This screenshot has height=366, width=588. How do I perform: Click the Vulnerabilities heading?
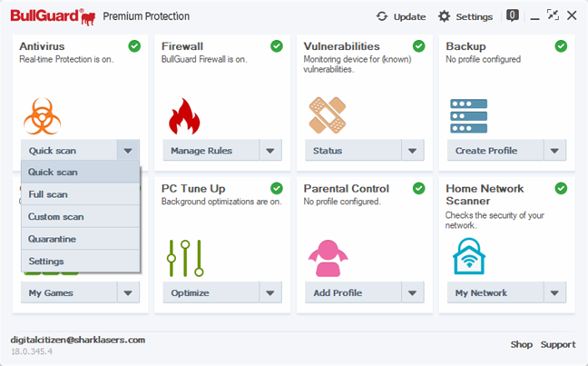341,46
